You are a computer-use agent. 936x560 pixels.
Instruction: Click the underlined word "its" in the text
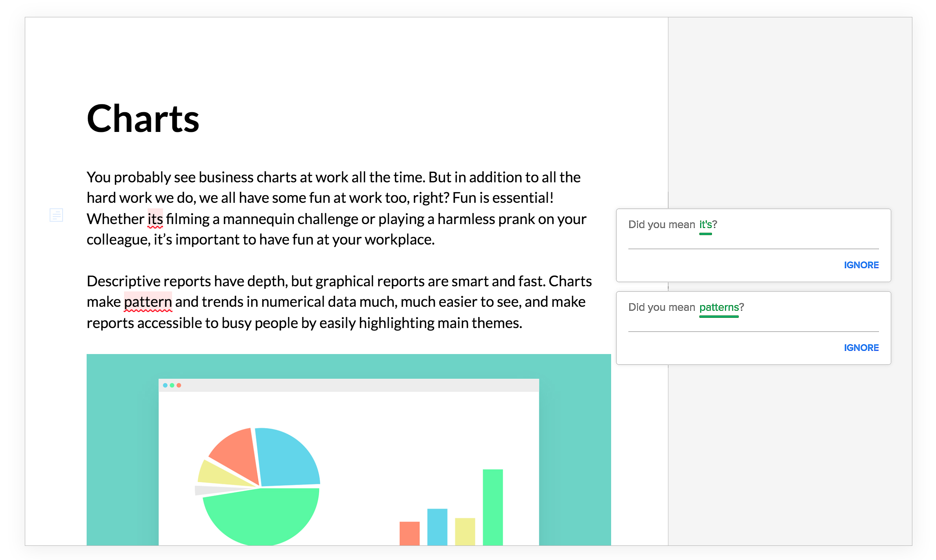click(x=155, y=219)
